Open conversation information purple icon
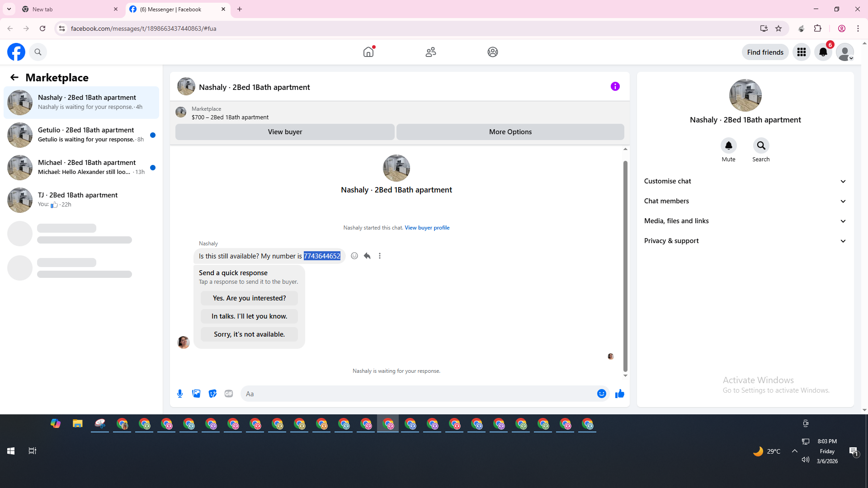 pyautogui.click(x=615, y=86)
